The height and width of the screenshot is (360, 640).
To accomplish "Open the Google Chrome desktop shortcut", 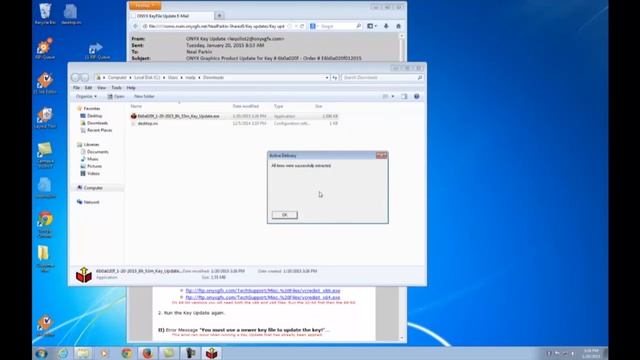I will coord(45,224).
